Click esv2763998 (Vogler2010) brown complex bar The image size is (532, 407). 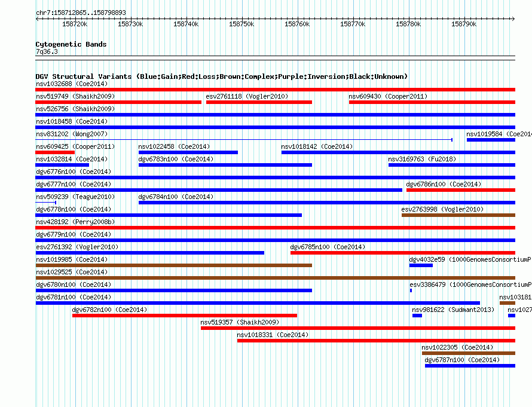point(458,215)
